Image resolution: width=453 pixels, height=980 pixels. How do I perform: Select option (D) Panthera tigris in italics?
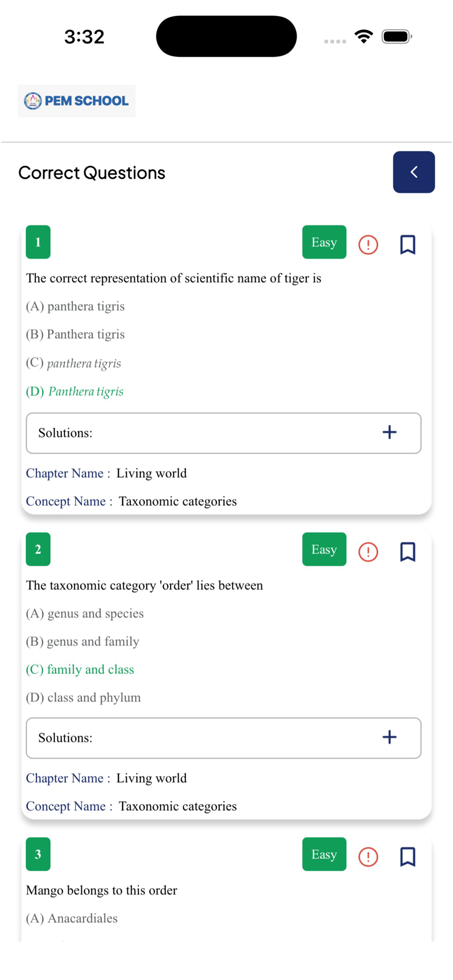(x=75, y=392)
